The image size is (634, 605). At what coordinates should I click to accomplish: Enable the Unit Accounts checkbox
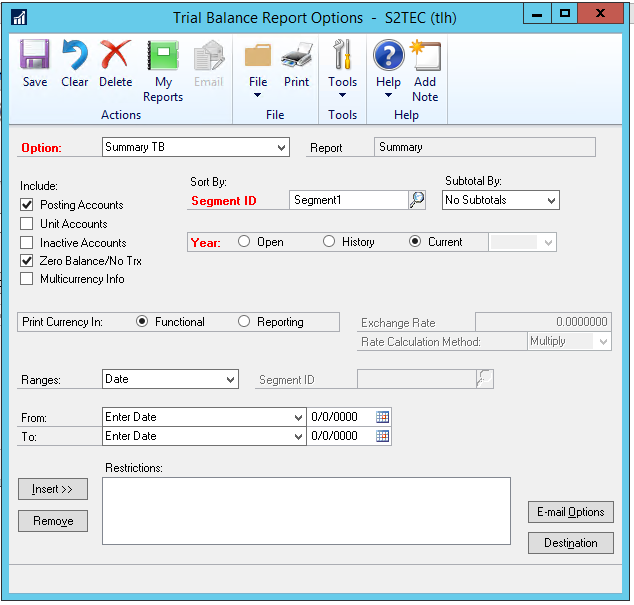tap(27, 224)
